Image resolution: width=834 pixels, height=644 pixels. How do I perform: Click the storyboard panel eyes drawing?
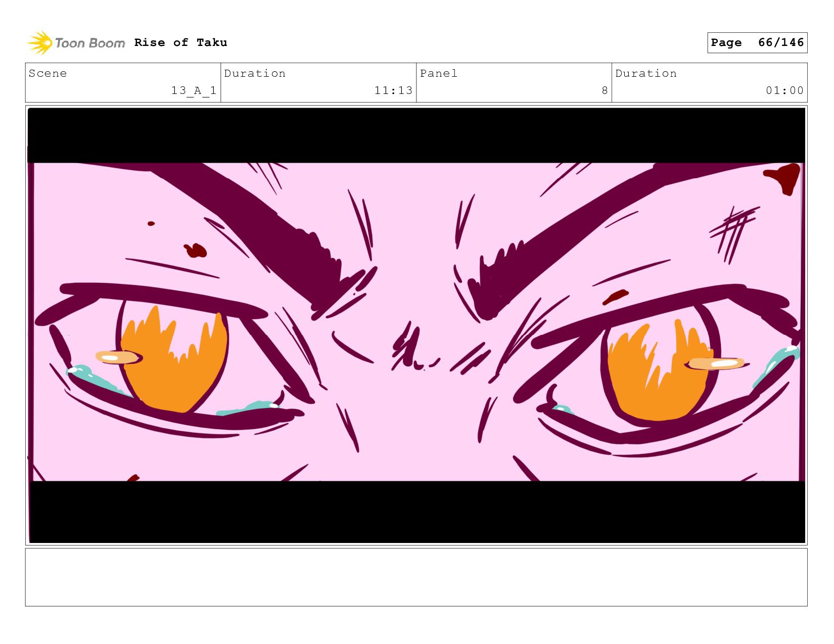416,325
